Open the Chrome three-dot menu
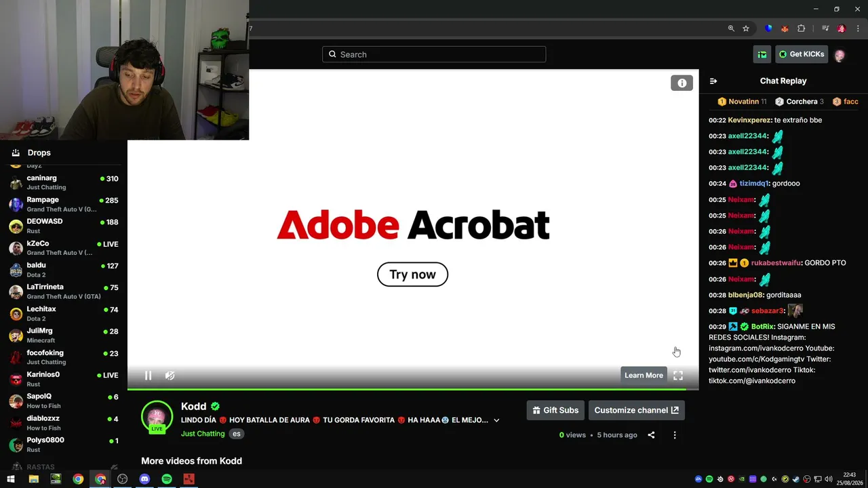Image resolution: width=868 pixels, height=488 pixels. point(858,28)
